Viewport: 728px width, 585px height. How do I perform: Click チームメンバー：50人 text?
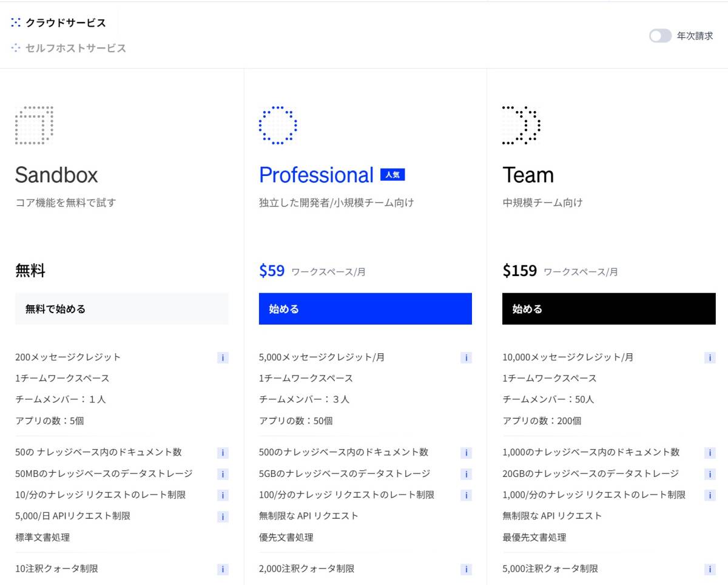tap(548, 399)
